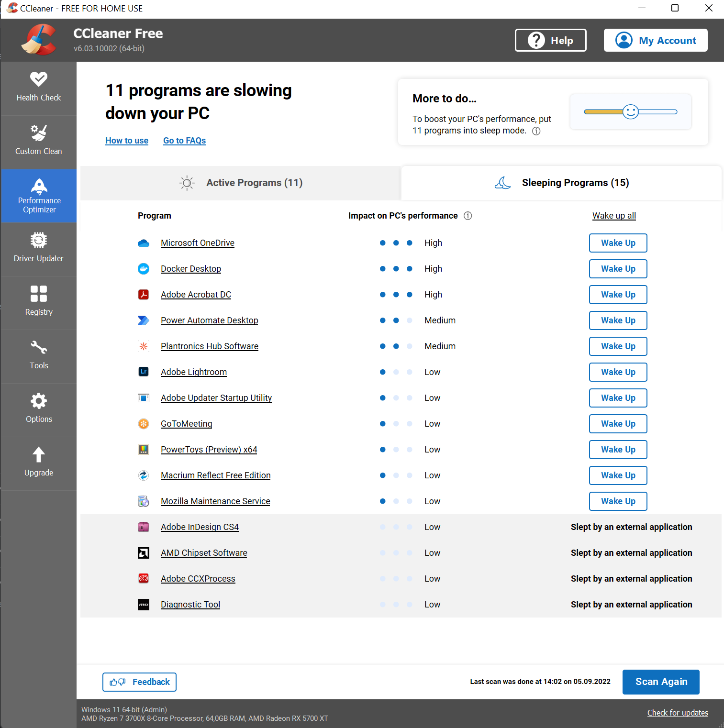Click the Adobe CCXProcess icon

(144, 579)
